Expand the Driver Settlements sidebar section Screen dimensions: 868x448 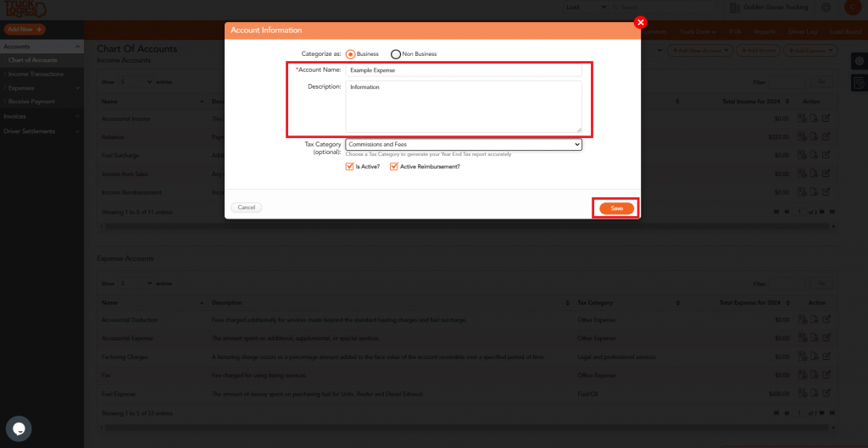[42, 131]
